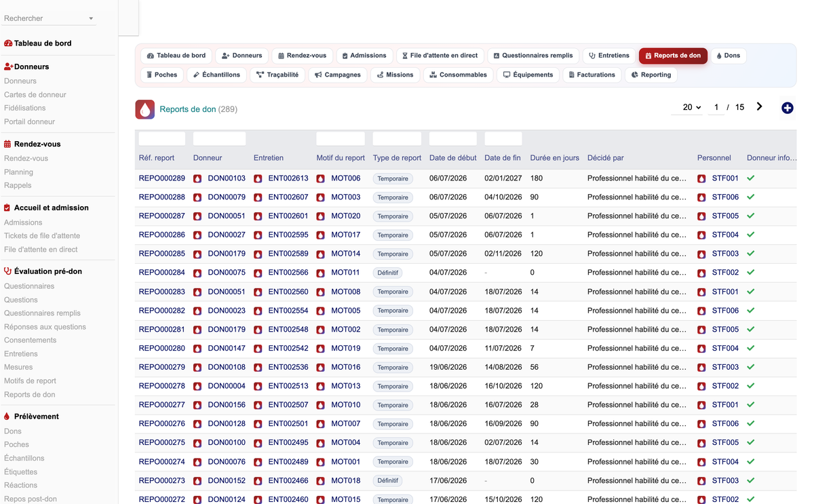Open motif link MOT017
The height and width of the screenshot is (504, 814).
[x=346, y=235]
